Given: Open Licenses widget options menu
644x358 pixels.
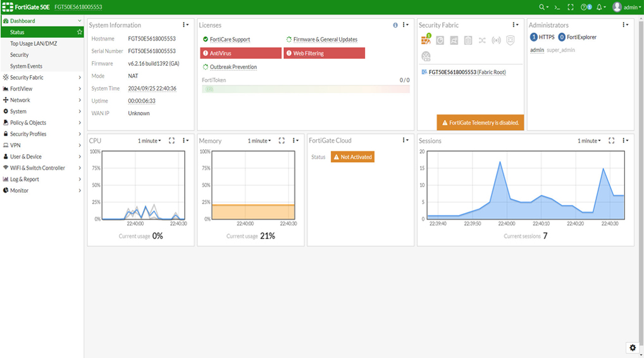Looking at the screenshot, I should 405,25.
